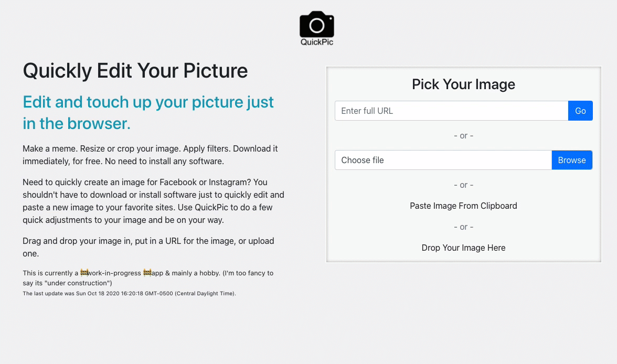Click the "Quickly Edit Your Picture" title
Image resolution: width=617 pixels, height=364 pixels.
coord(135,71)
